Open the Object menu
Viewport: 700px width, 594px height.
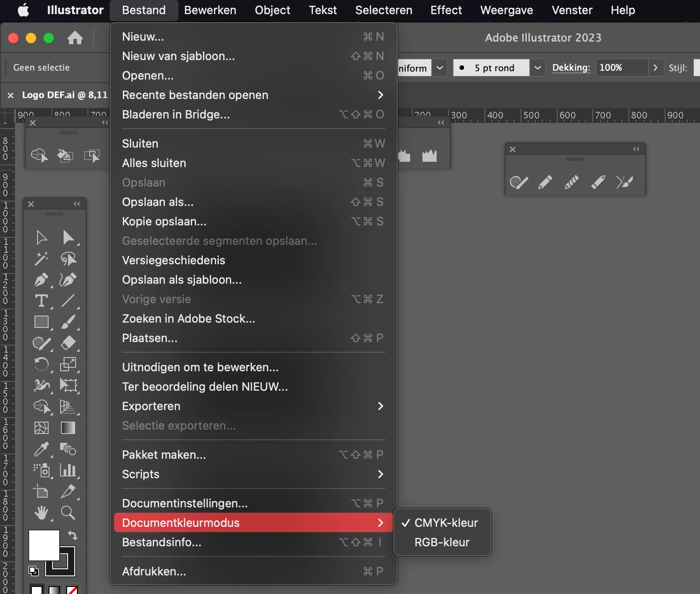[273, 10]
